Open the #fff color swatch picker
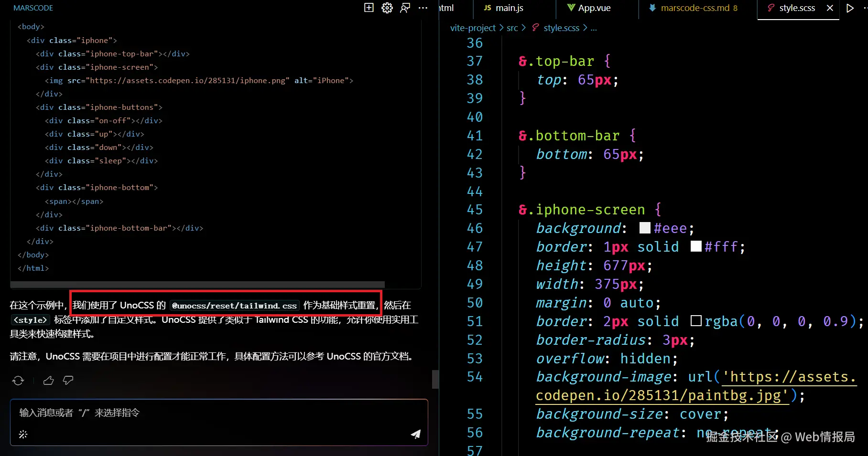Image resolution: width=868 pixels, height=456 pixels. pos(696,247)
